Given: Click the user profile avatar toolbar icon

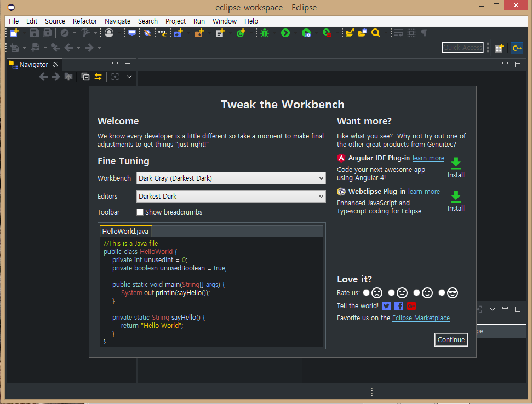Looking at the screenshot, I should 109,33.
